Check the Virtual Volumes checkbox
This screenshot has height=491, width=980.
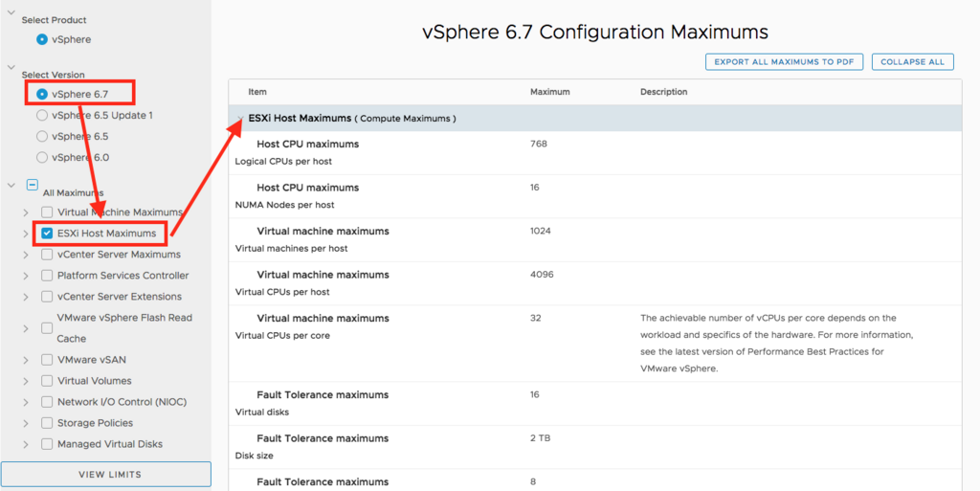click(x=47, y=381)
